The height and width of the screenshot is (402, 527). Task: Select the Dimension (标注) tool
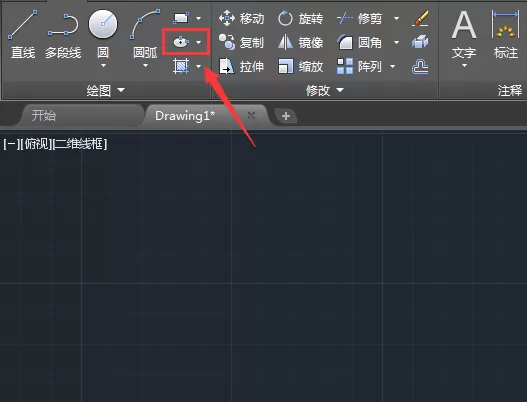tap(505, 34)
